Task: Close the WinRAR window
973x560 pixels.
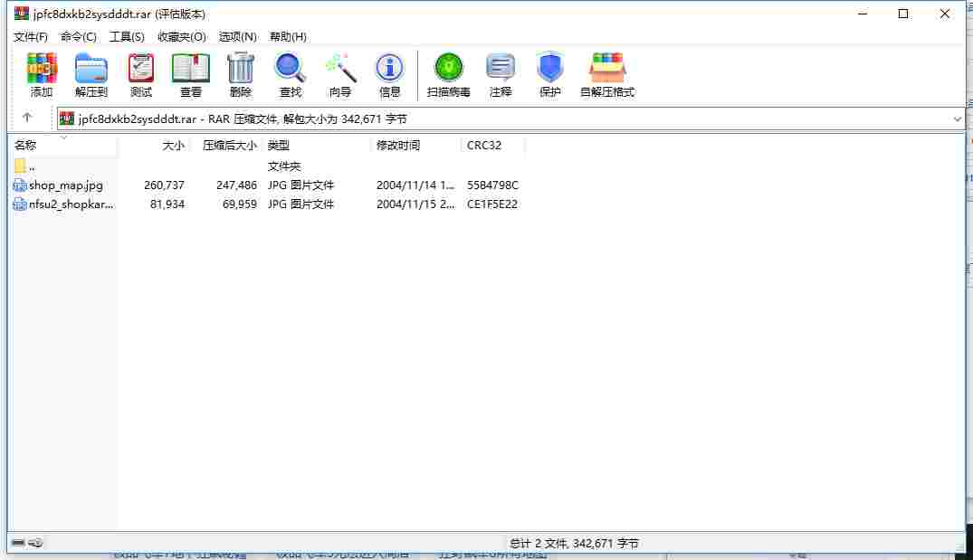Action: (944, 14)
